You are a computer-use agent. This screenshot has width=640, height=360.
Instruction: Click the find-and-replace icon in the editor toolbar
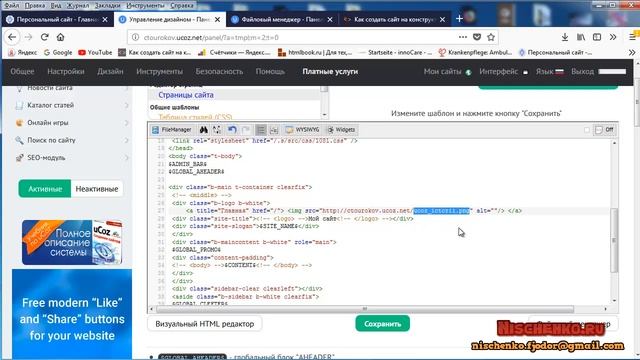tap(217, 130)
